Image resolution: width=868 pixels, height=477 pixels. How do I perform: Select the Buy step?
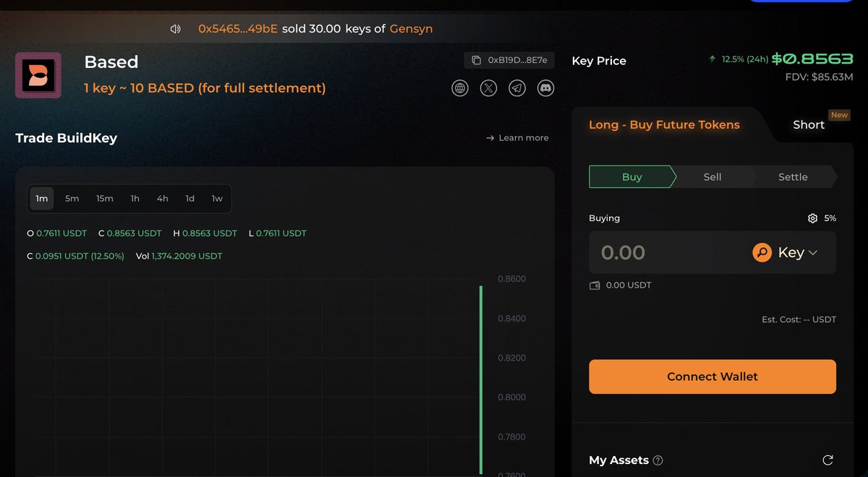pyautogui.click(x=632, y=177)
